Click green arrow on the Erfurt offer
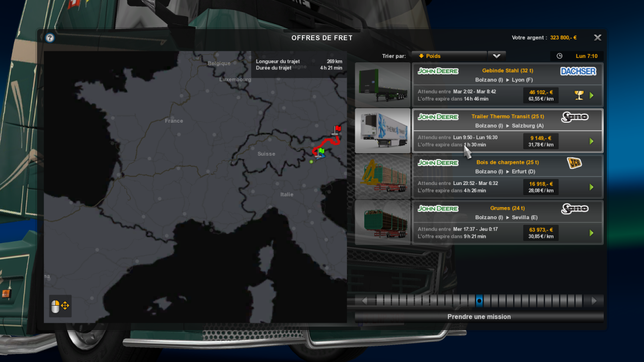 pyautogui.click(x=592, y=187)
